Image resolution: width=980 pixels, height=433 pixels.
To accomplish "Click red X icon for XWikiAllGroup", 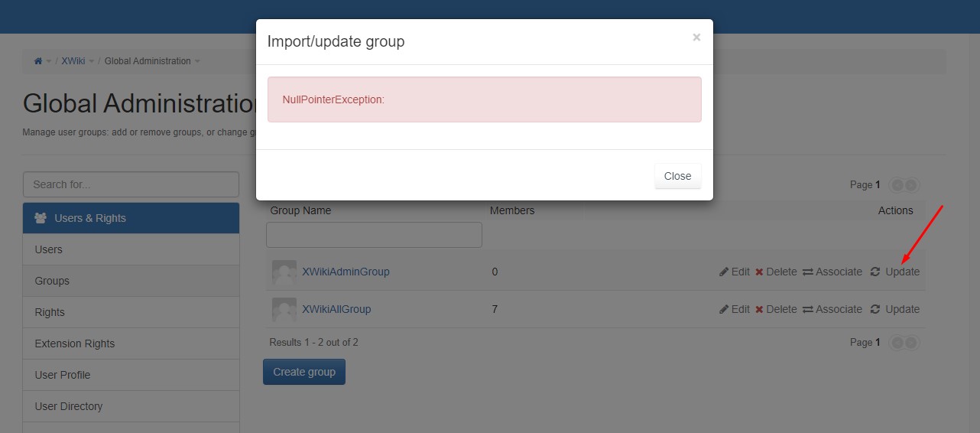I will pyautogui.click(x=759, y=309).
